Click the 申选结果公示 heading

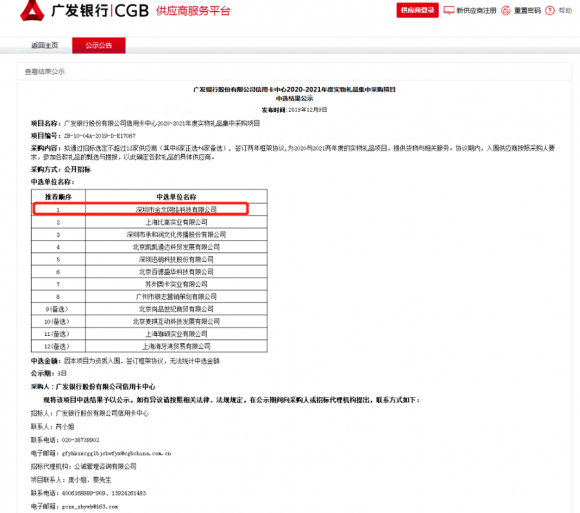(x=294, y=98)
